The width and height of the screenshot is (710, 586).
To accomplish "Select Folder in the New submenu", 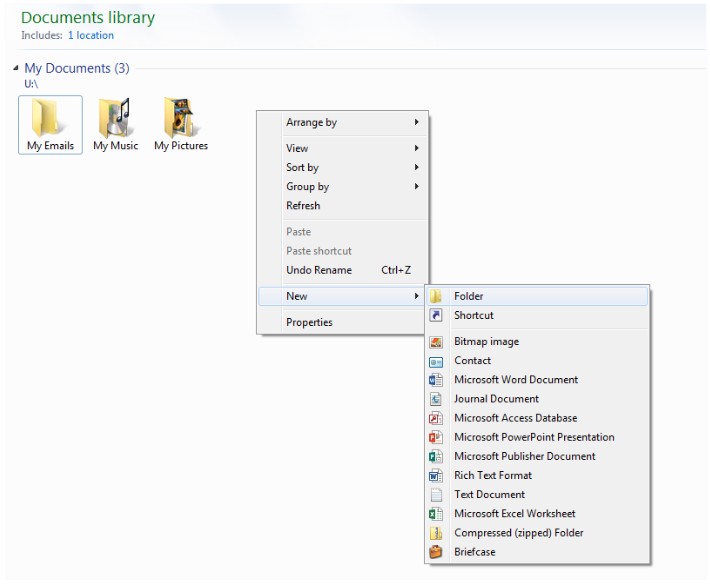I will [468, 297].
